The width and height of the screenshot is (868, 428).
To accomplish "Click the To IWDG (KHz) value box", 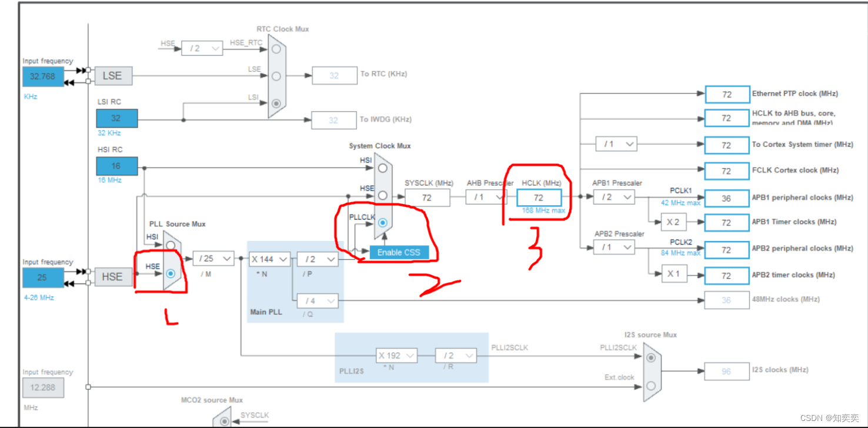I will click(x=335, y=120).
